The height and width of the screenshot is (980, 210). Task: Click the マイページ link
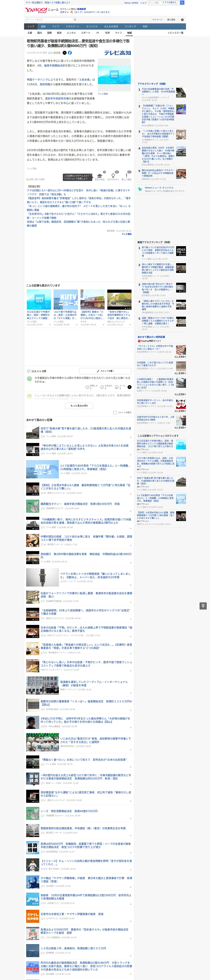click(157, 19)
